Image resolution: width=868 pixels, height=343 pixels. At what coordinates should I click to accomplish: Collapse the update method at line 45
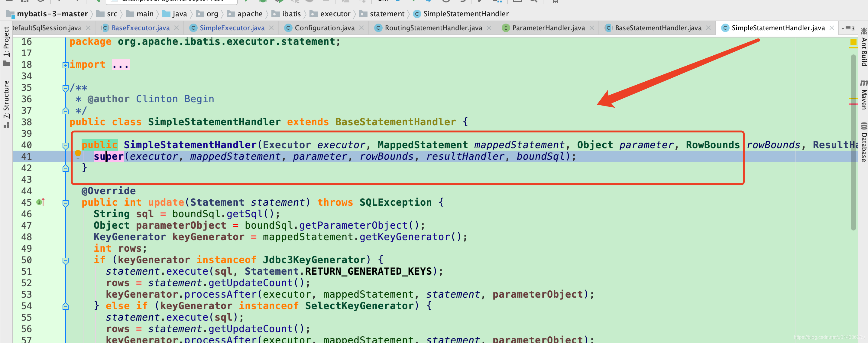(66, 203)
